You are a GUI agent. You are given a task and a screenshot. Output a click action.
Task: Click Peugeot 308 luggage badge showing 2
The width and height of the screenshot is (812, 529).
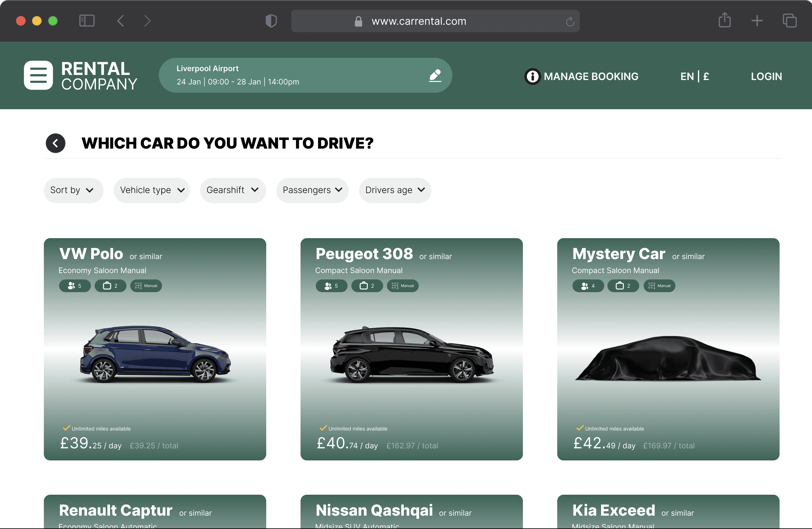tap(367, 286)
